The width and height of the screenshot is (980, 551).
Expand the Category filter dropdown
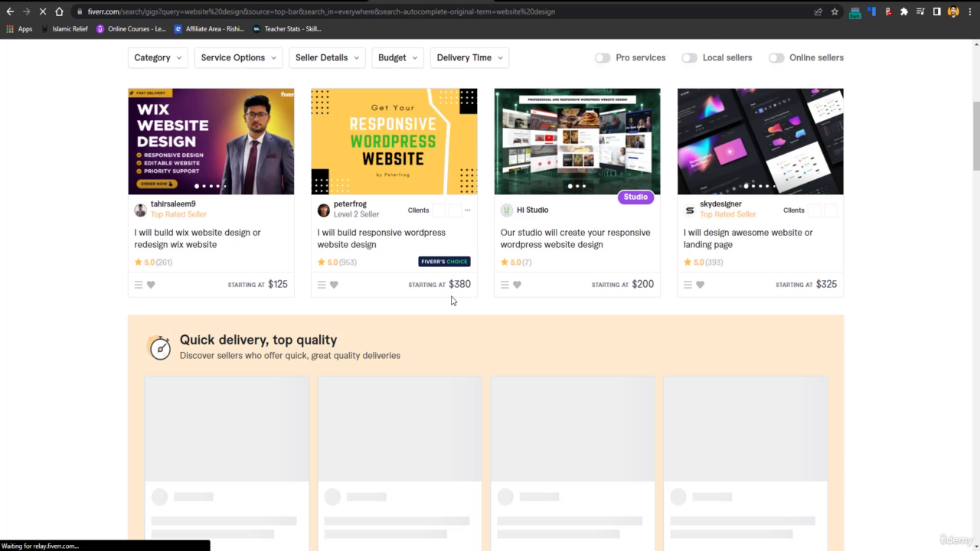[x=158, y=58]
